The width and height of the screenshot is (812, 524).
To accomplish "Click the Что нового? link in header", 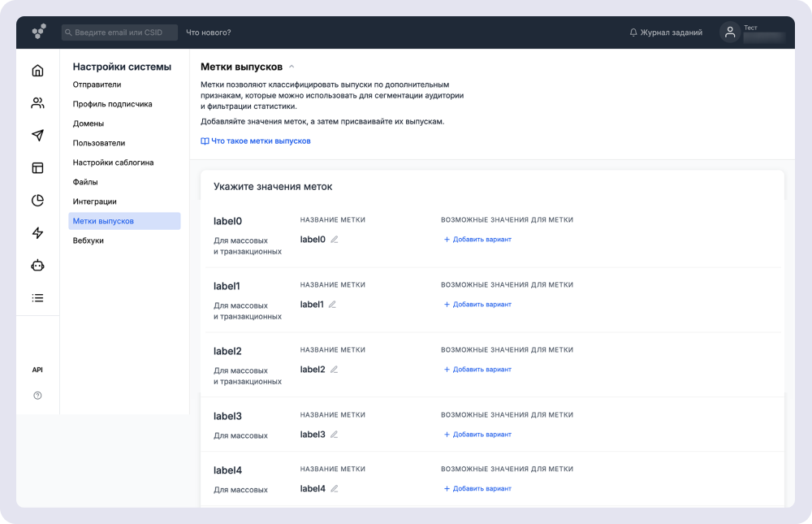I will tap(209, 32).
